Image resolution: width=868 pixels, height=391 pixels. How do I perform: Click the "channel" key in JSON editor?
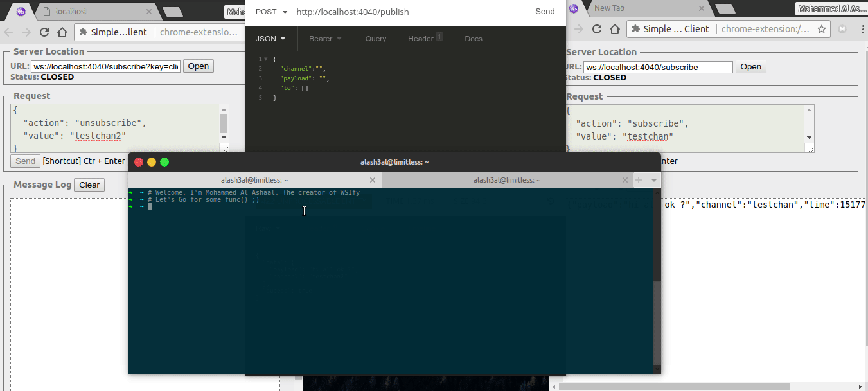[296, 69]
